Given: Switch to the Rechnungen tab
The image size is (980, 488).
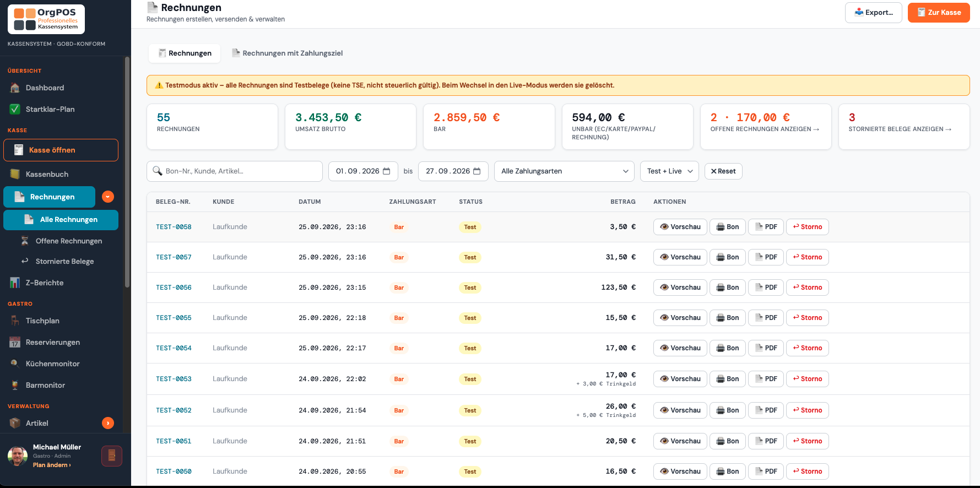Looking at the screenshot, I should click(185, 53).
